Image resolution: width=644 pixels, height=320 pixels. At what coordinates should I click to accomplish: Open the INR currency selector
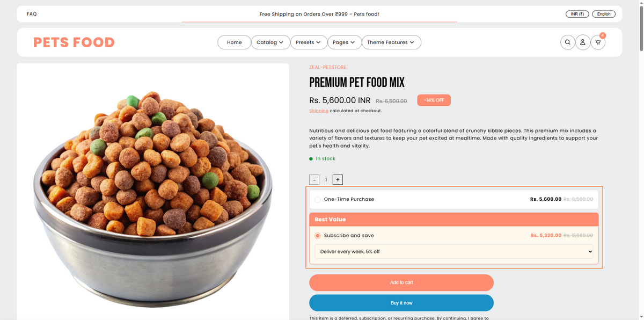tap(577, 14)
